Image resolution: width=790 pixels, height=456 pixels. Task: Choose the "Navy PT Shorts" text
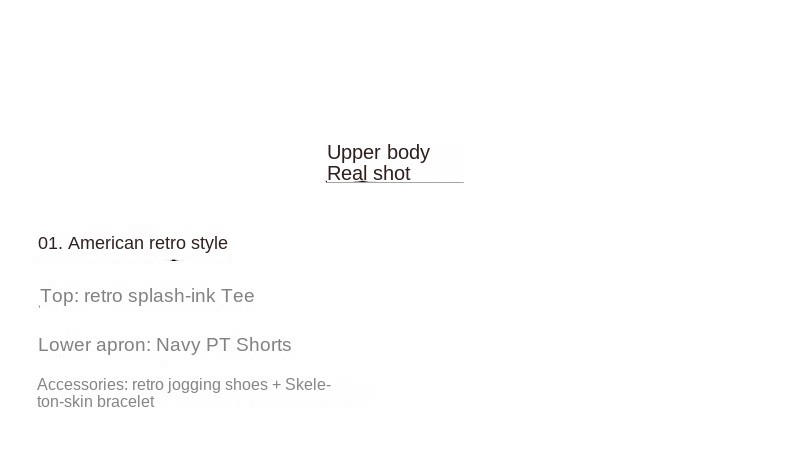coord(224,345)
